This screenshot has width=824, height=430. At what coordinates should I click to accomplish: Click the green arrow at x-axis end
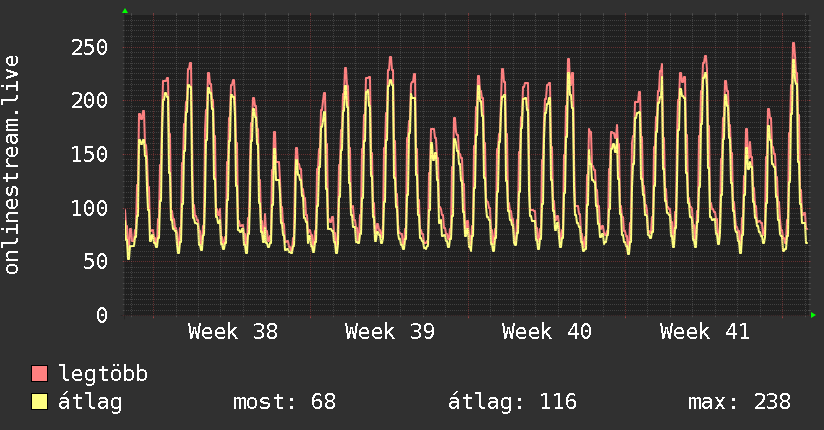pos(813,315)
